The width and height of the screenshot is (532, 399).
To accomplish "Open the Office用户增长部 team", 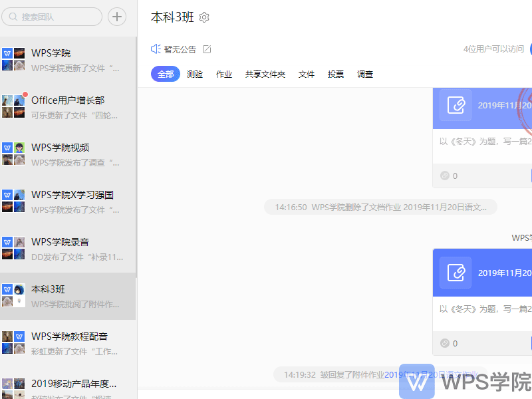I will pyautogui.click(x=68, y=106).
